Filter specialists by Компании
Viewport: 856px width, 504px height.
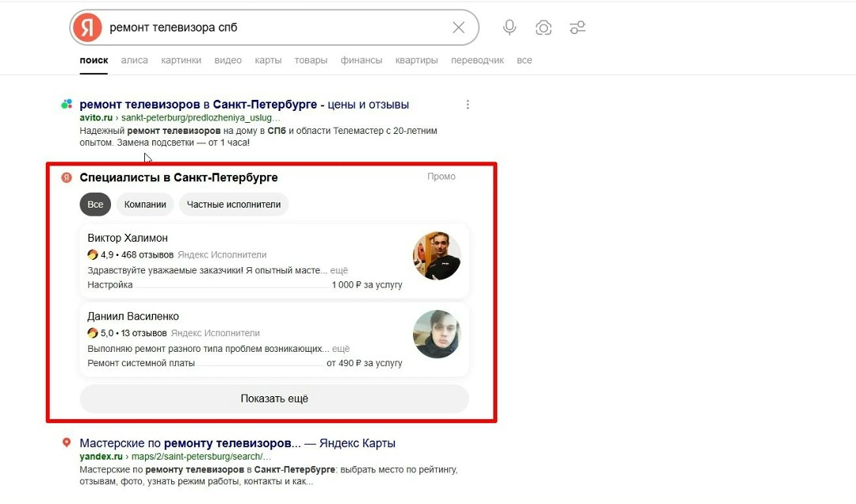tap(145, 204)
